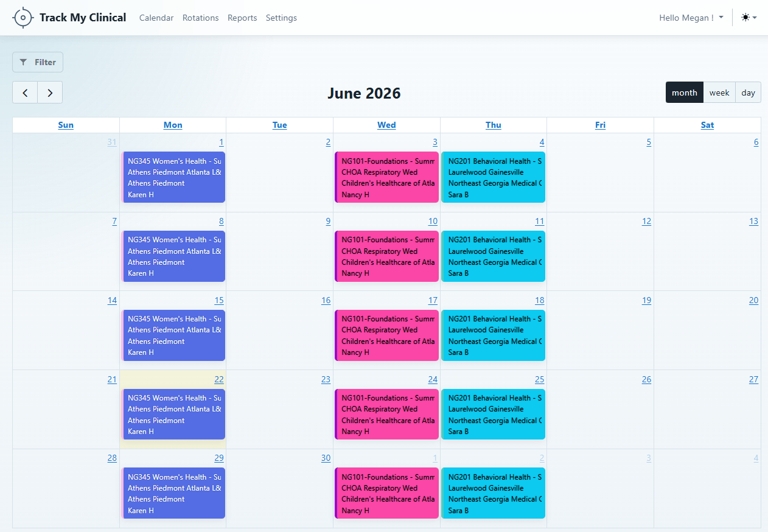Open the NG345 Women's Health event on June 8
The height and width of the screenshot is (532, 768).
point(173,256)
